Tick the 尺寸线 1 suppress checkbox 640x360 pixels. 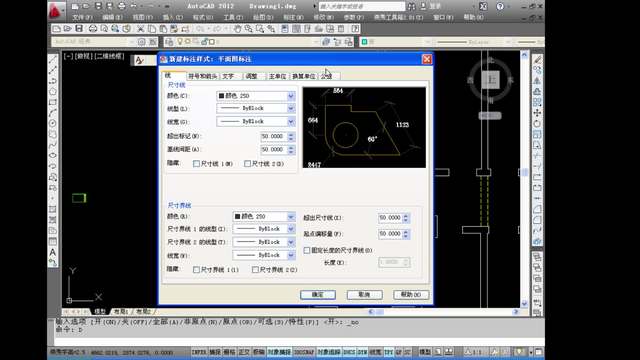(x=196, y=164)
